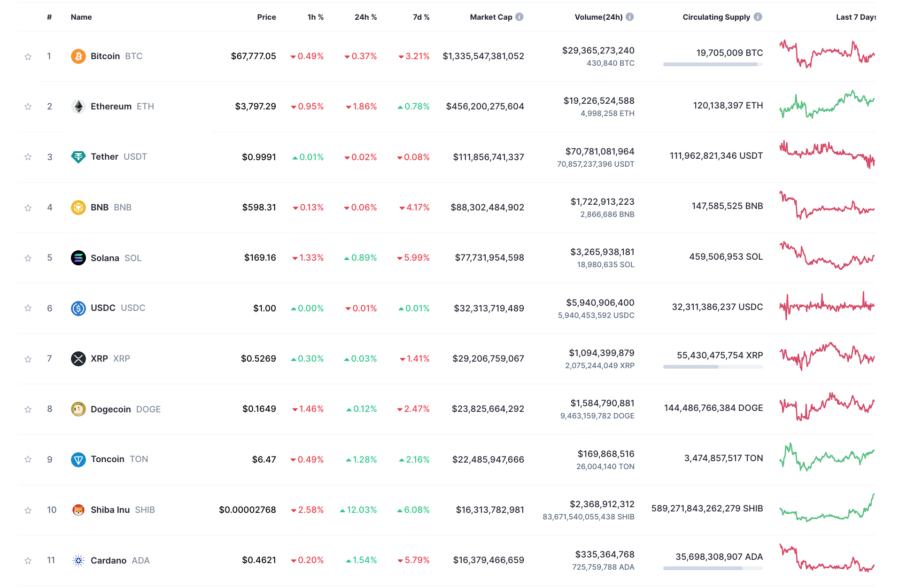Toggle the watchlist star for Solana
Image resolution: width=899 pixels, height=588 pixels.
[28, 258]
